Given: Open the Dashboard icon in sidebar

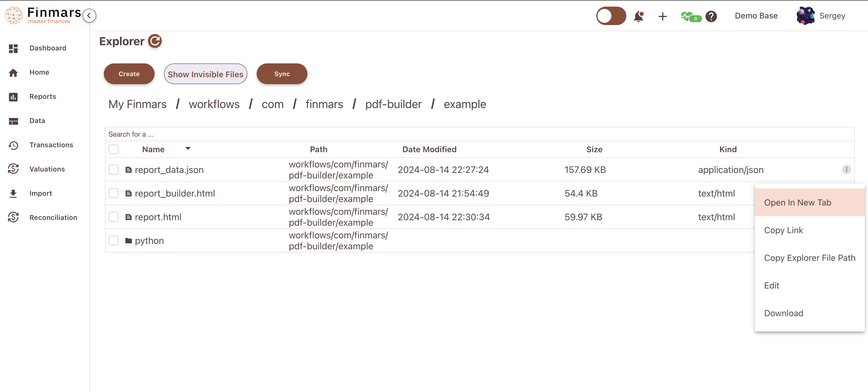Looking at the screenshot, I should tap(13, 48).
